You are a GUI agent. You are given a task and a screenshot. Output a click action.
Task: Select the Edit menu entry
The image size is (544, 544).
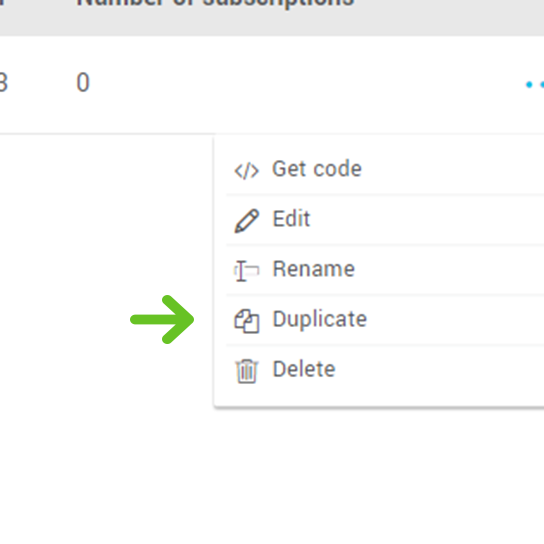[x=385, y=220]
